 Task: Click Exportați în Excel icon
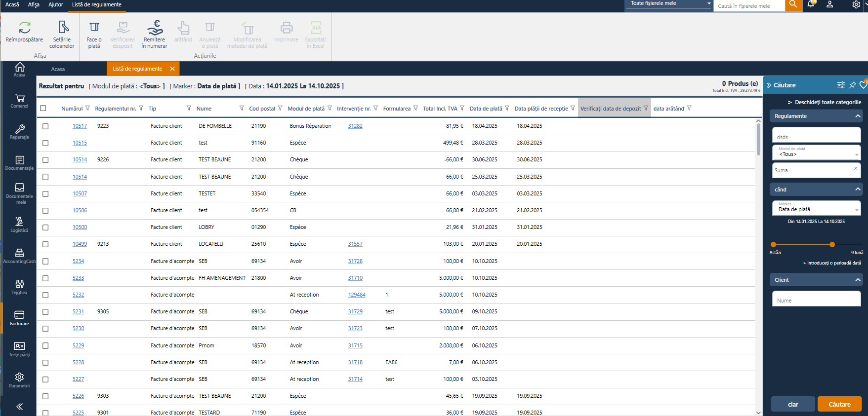[316, 27]
